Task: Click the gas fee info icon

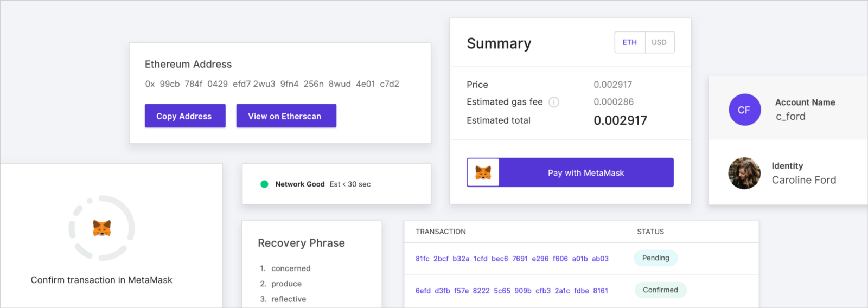Action: point(553,102)
